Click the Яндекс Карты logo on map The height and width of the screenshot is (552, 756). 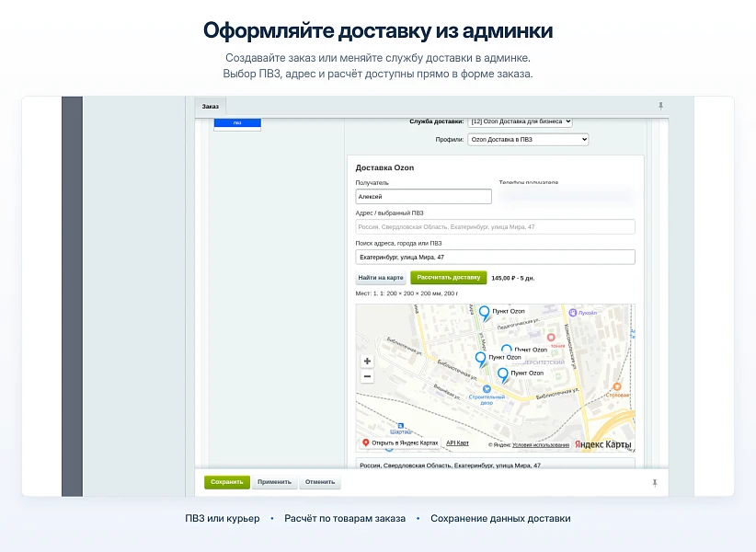click(602, 444)
